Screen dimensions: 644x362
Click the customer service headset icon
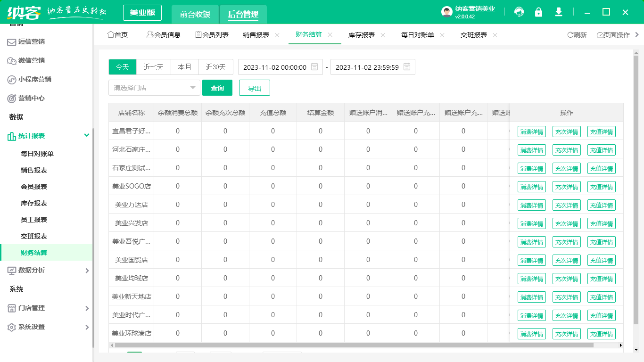click(x=519, y=12)
